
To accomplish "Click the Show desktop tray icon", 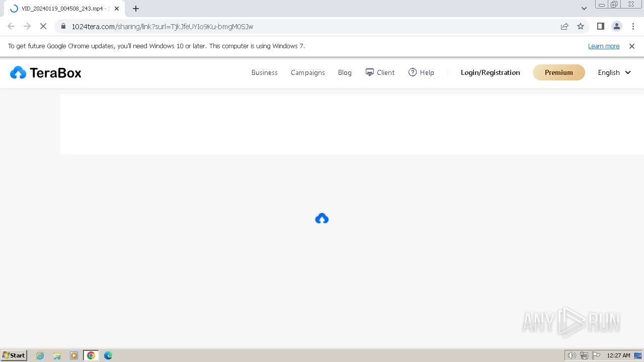I will coord(638,355).
